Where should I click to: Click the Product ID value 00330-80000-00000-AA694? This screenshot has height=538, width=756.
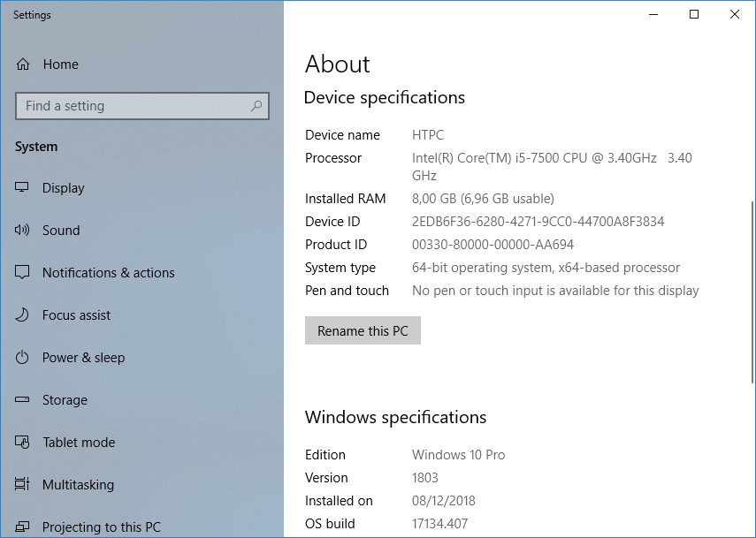(493, 245)
